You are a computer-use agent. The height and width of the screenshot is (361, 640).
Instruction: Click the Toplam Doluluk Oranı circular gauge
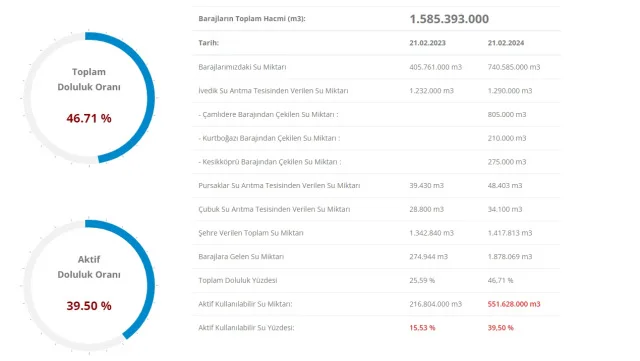click(89, 98)
